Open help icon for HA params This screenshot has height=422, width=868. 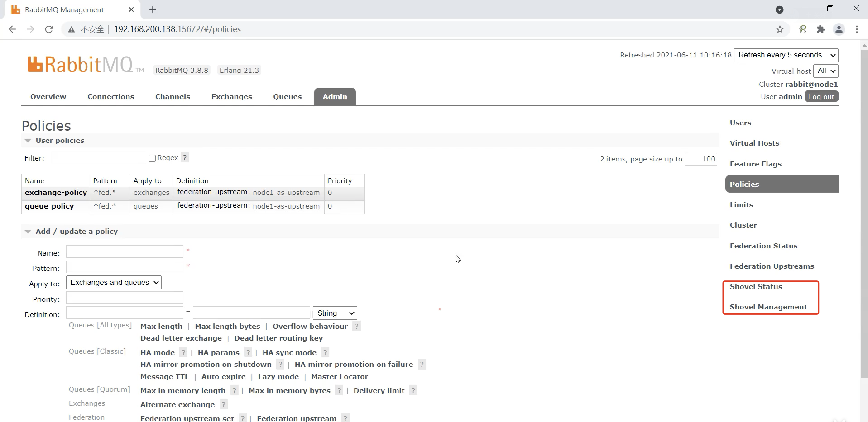[x=248, y=353]
